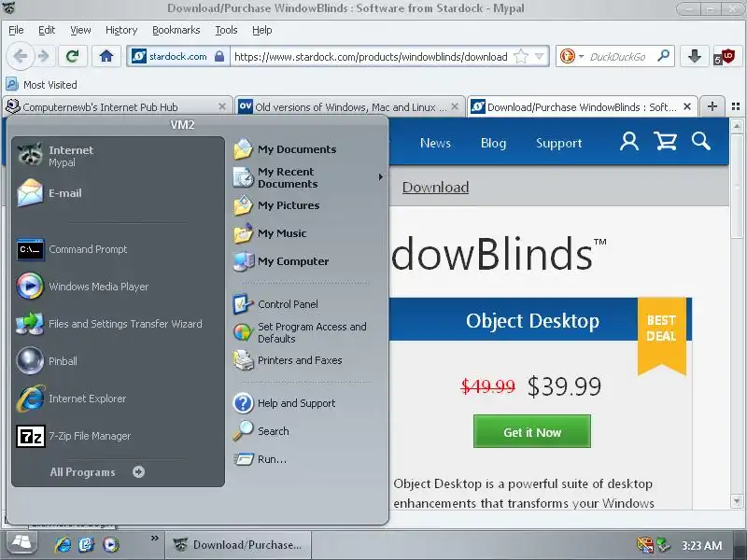Click the browser Back arrow
747x560 pixels.
pyautogui.click(x=20, y=56)
